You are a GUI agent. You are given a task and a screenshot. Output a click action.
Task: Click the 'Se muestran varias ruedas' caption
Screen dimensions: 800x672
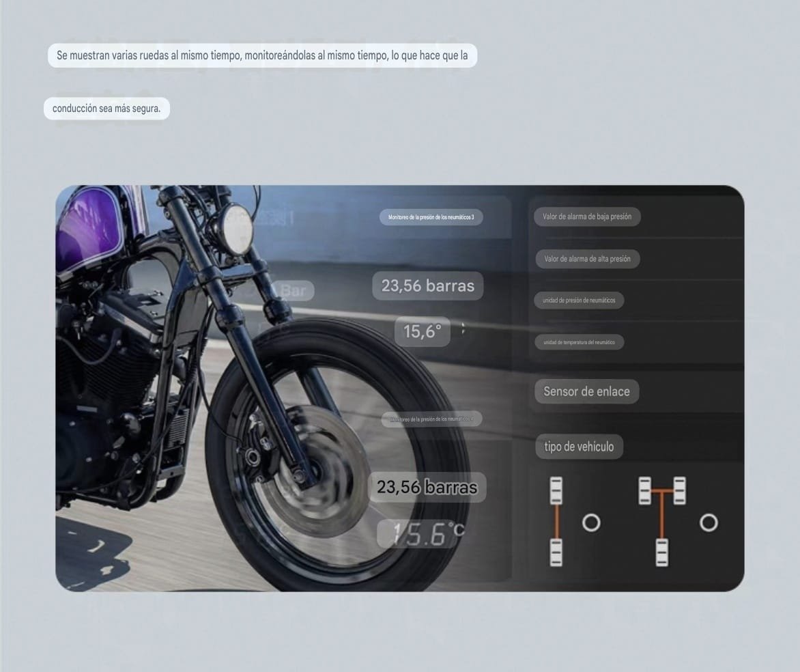pyautogui.click(x=262, y=55)
